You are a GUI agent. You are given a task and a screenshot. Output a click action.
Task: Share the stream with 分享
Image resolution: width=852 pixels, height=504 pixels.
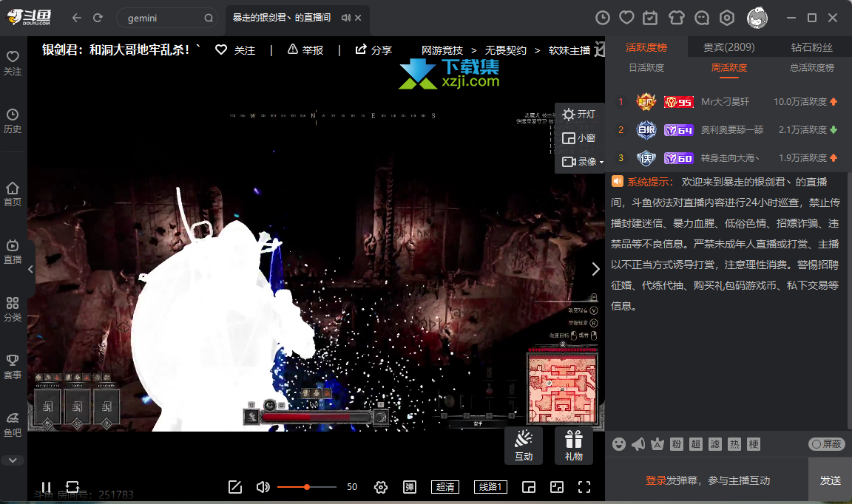tap(373, 50)
